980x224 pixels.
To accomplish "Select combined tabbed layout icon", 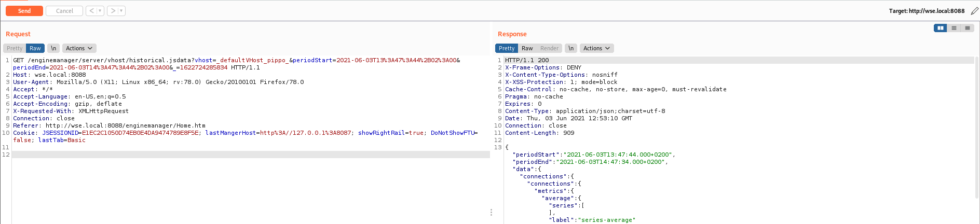I will coord(967,28).
